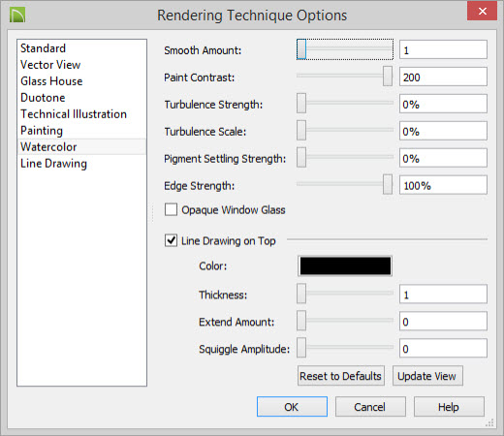The height and width of the screenshot is (436, 504).
Task: Open the line Color swatch picker
Action: (345, 265)
